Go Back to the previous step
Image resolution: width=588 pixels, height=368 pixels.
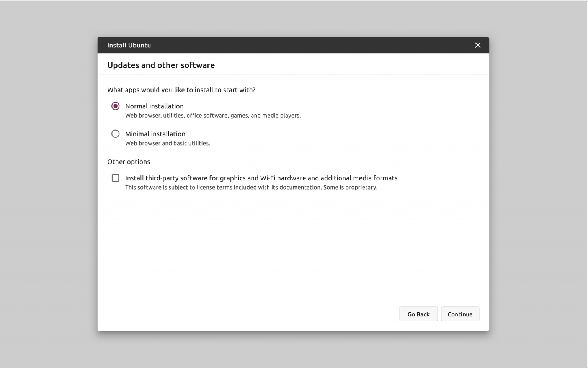pyautogui.click(x=418, y=314)
